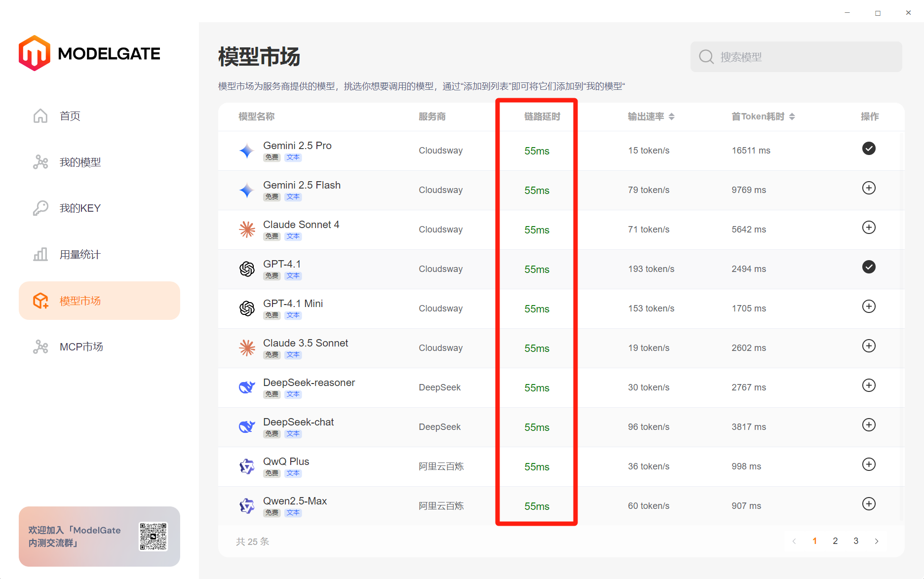The width and height of the screenshot is (924, 579).
Task: Toggle Gemini 2.5 Pro added checkmark
Action: (x=869, y=148)
